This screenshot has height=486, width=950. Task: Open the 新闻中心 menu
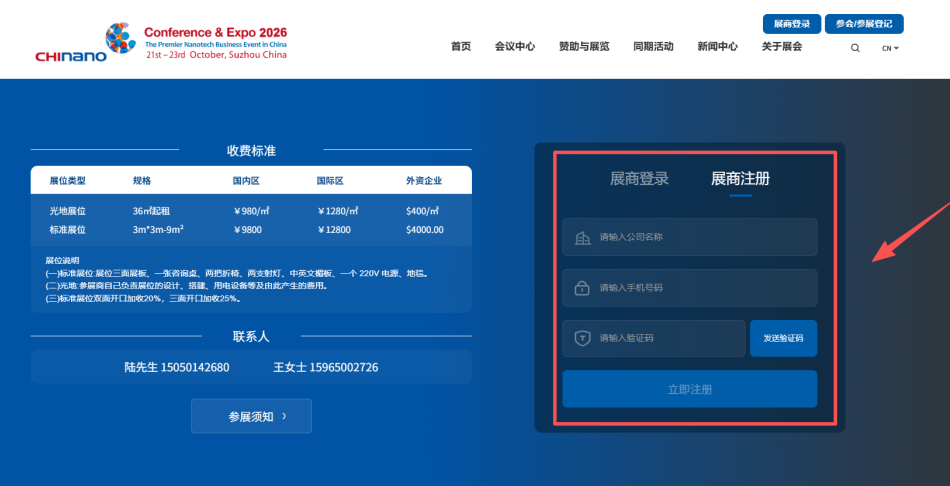pos(717,47)
